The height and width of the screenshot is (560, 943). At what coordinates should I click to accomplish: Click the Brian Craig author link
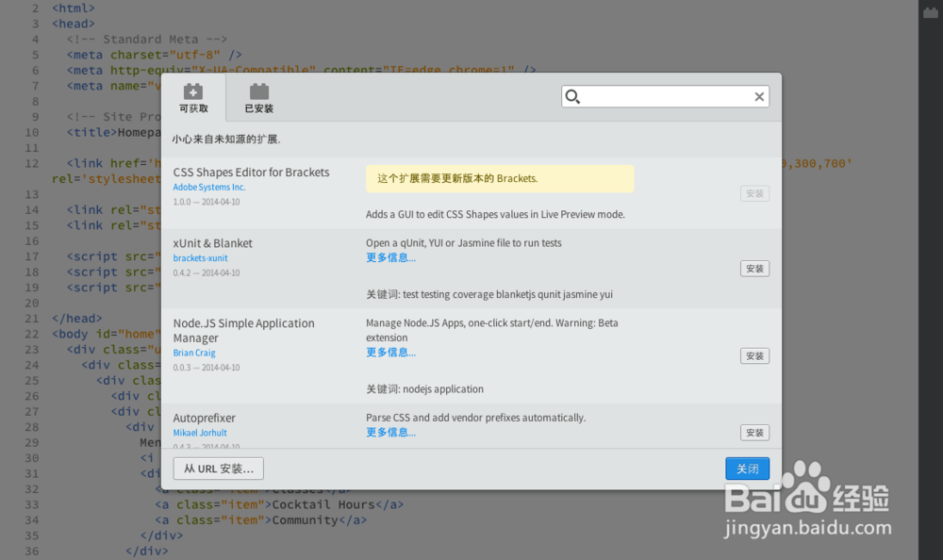194,353
